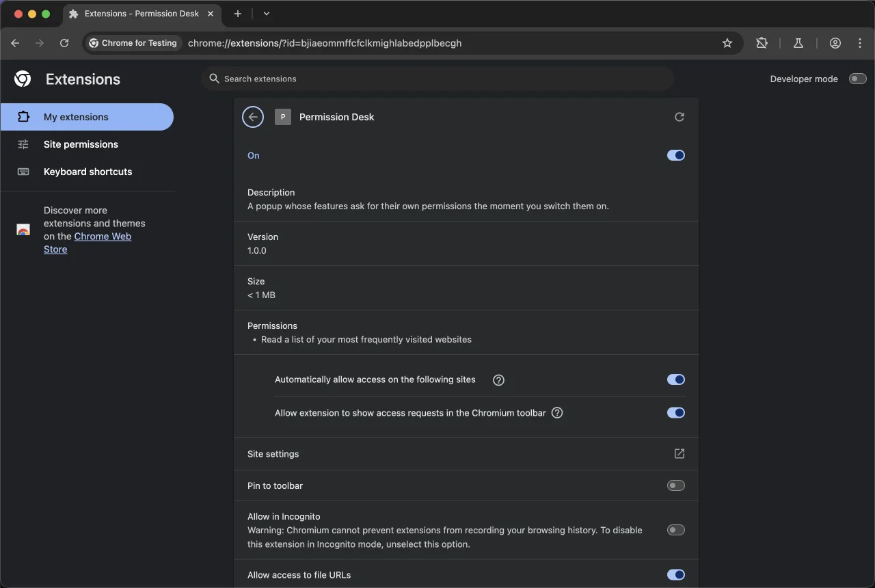
Task: Click the blue On status label
Action: 254,156
